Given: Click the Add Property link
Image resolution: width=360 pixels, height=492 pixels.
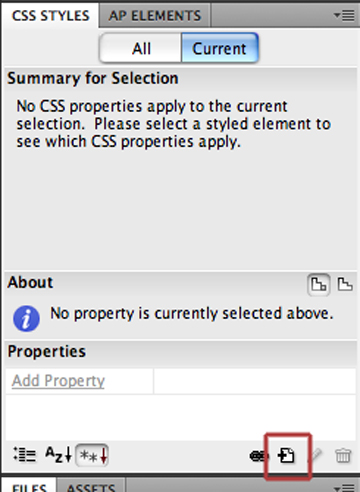Looking at the screenshot, I should (x=58, y=381).
